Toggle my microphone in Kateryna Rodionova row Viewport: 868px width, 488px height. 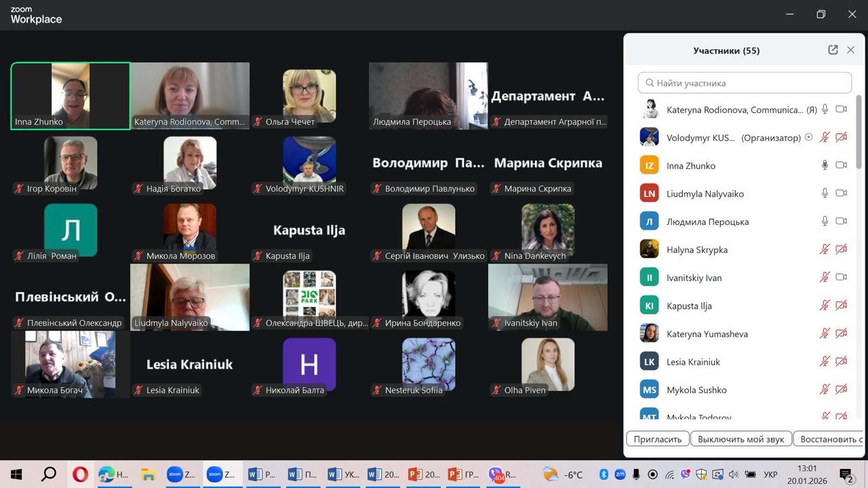tap(825, 109)
